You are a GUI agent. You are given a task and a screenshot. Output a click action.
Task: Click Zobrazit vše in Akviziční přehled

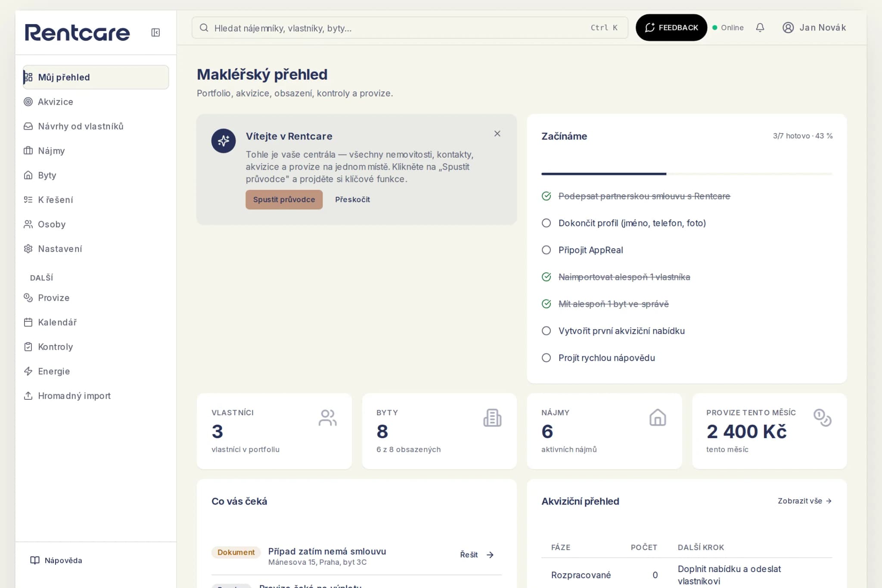tap(804, 501)
